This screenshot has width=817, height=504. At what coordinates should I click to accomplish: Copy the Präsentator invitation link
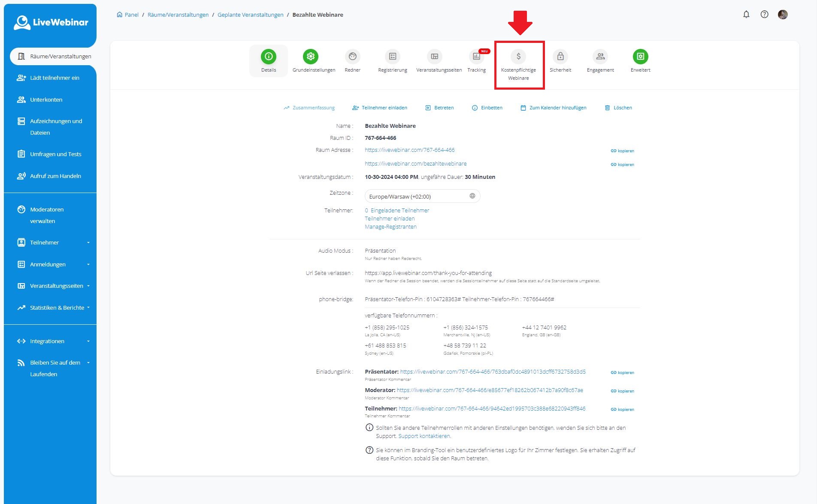(622, 373)
